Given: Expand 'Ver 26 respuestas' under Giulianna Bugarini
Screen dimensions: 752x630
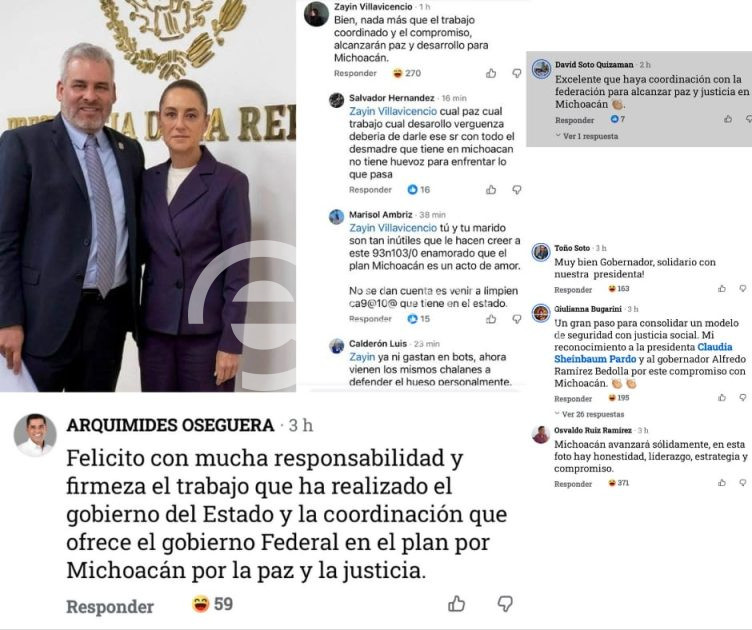Looking at the screenshot, I should click(589, 414).
